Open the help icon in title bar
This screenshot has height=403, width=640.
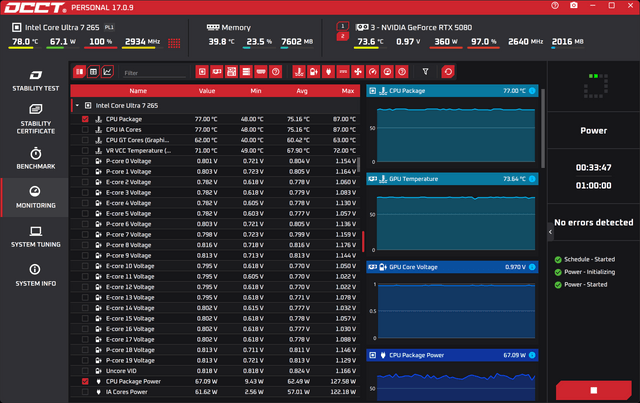555,6
